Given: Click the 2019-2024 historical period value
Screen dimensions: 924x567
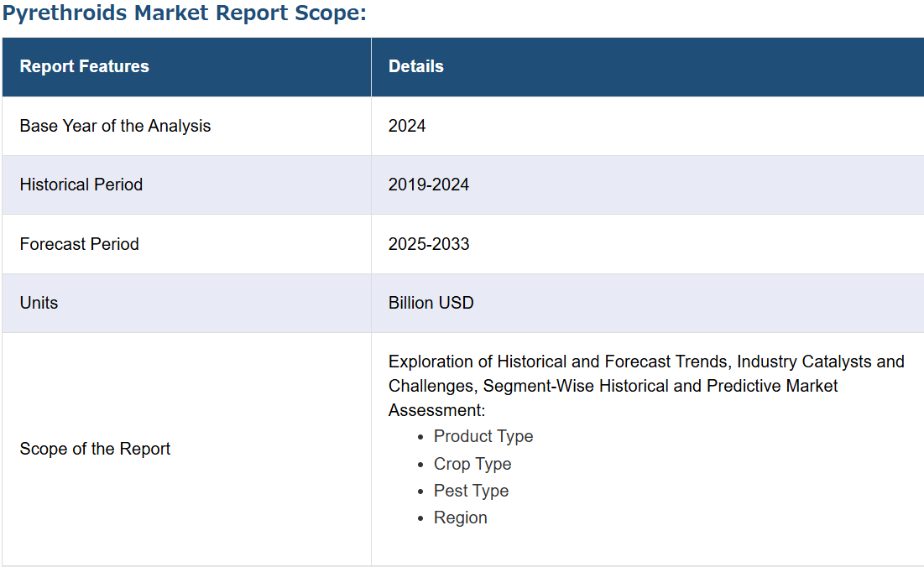Looking at the screenshot, I should [429, 185].
